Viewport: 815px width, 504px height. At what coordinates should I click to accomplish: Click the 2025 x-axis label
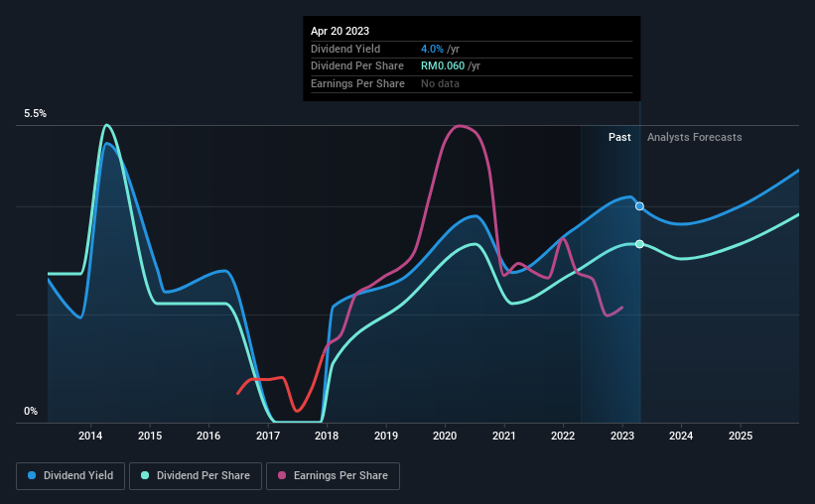click(x=741, y=436)
